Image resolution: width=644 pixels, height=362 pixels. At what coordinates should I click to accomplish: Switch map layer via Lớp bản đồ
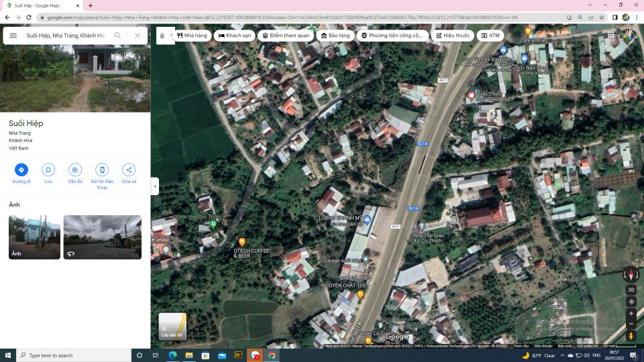click(172, 326)
